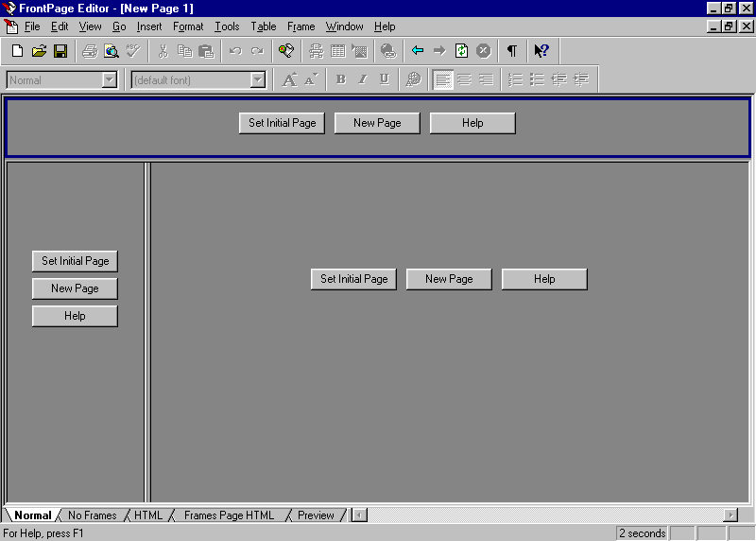Save the page using floppy disk icon

point(60,51)
